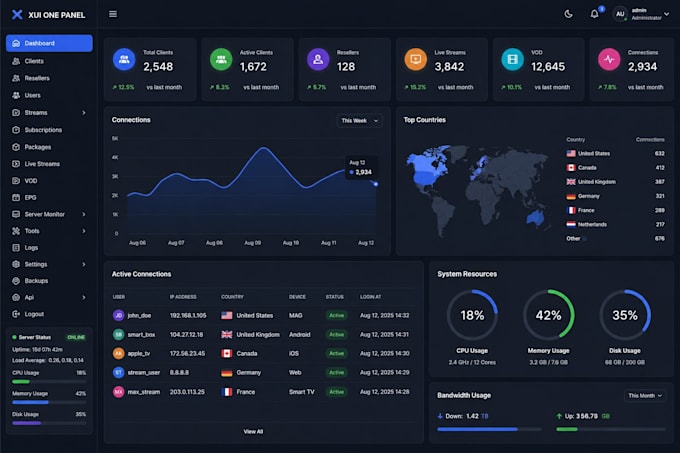This screenshot has height=453, width=680.
Task: Click the Aug 12 chart data point
Action: pos(376,184)
